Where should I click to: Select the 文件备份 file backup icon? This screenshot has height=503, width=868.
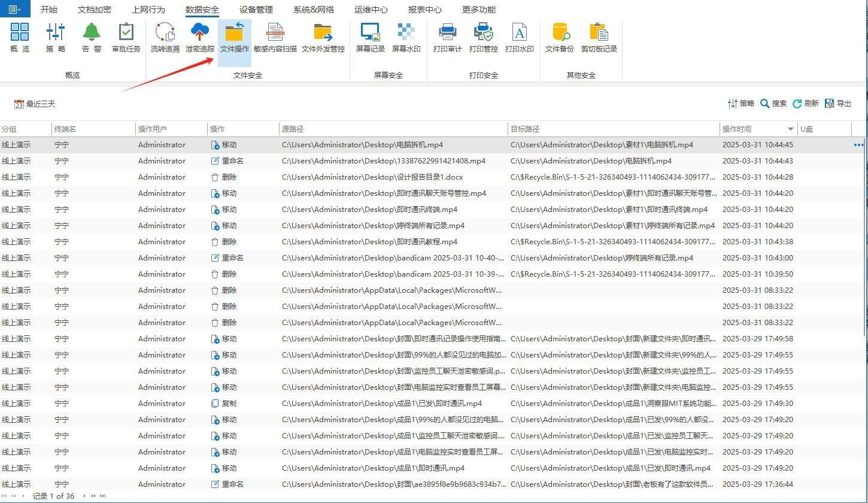559,36
